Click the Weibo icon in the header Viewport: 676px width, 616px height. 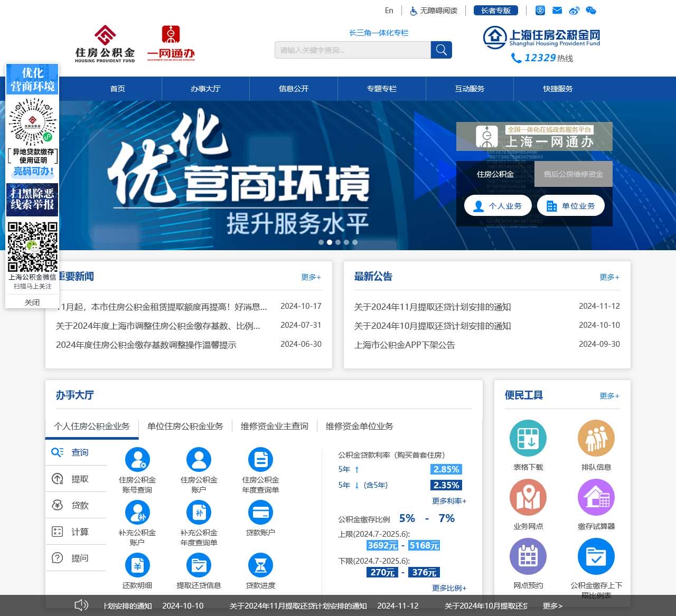click(x=575, y=10)
